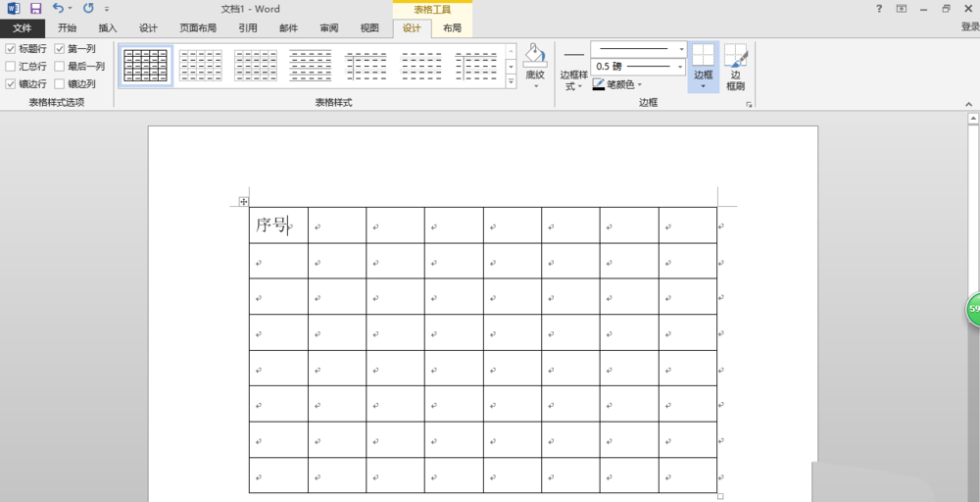
Task: Enable the 镶边列 checkbox
Action: pyautogui.click(x=60, y=83)
